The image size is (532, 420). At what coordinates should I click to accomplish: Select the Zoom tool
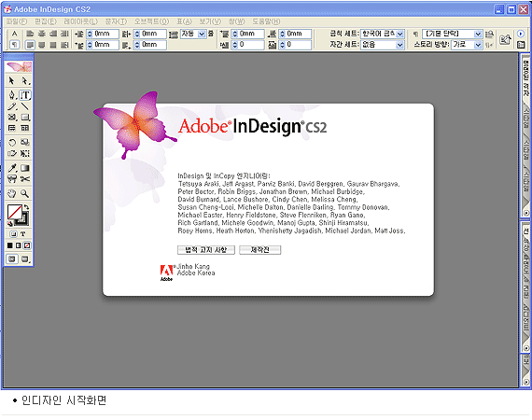coord(25,193)
